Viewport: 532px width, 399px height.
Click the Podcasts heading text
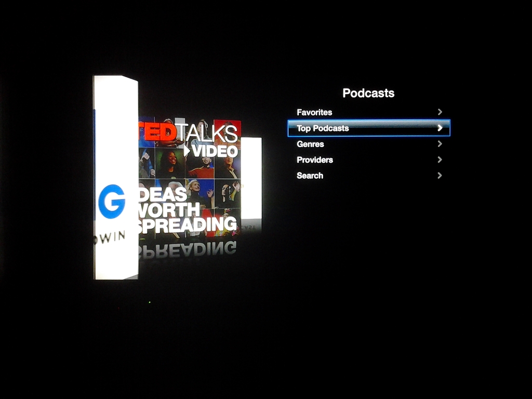[368, 93]
